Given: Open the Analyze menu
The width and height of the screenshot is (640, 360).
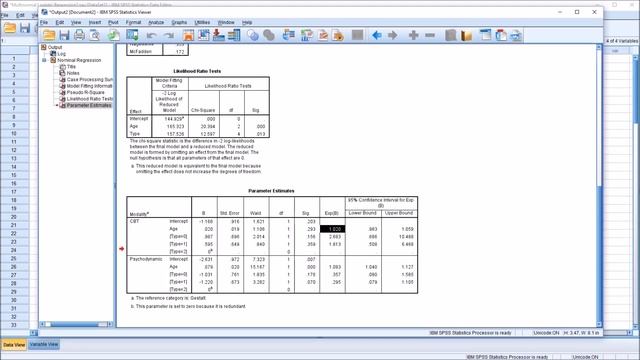Looking at the screenshot, I should (x=156, y=22).
